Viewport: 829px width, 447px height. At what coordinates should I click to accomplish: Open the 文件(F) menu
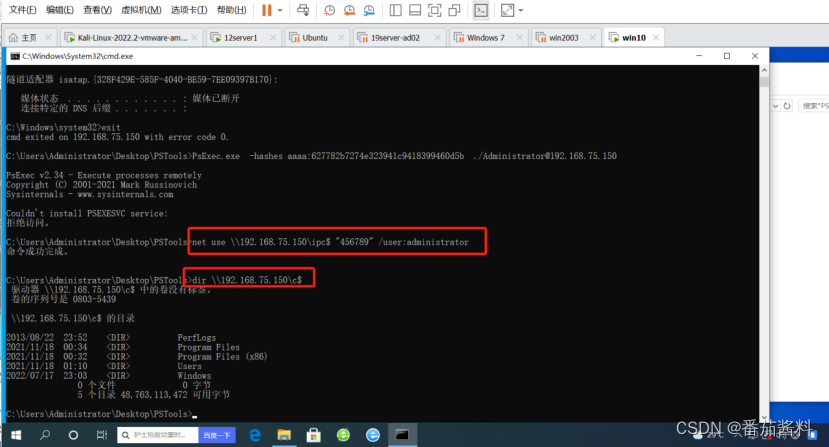click(x=22, y=10)
